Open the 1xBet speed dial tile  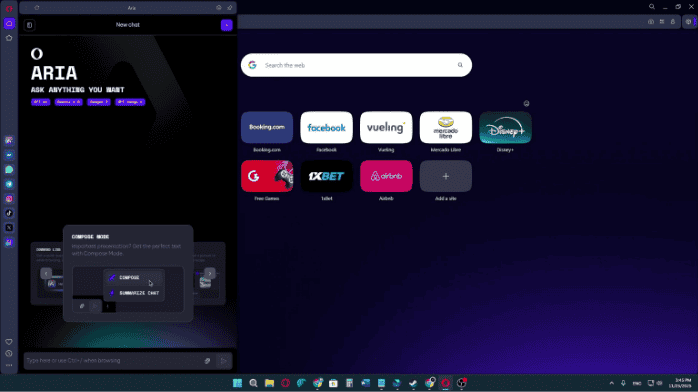326,176
